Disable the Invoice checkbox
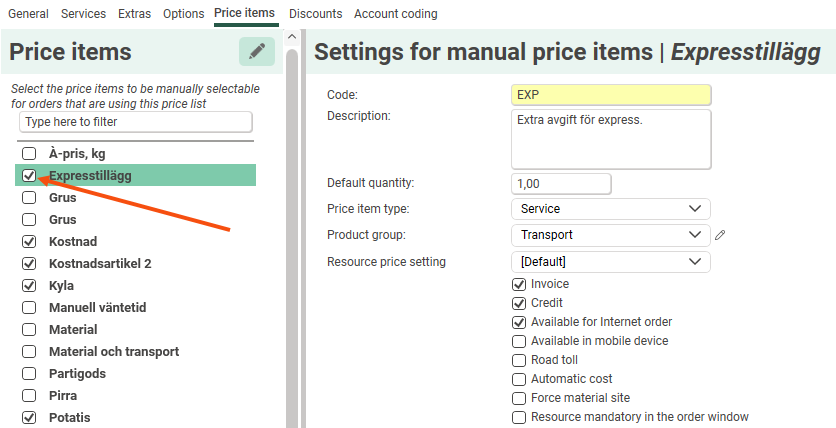836x428 pixels. coord(518,284)
